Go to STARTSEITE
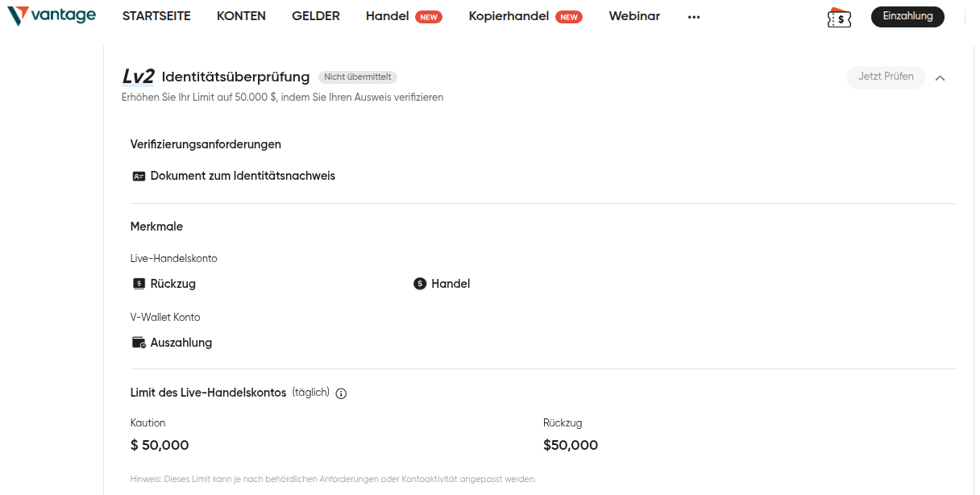Screen dimensions: 980x495 [x=156, y=15]
